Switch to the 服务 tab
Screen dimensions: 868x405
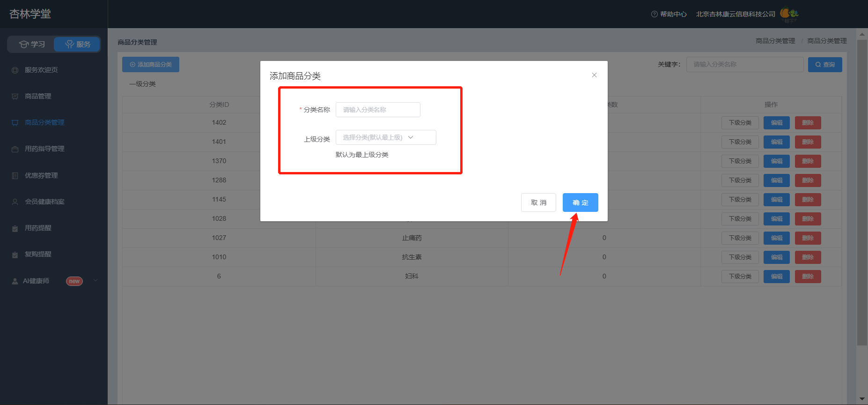point(77,44)
